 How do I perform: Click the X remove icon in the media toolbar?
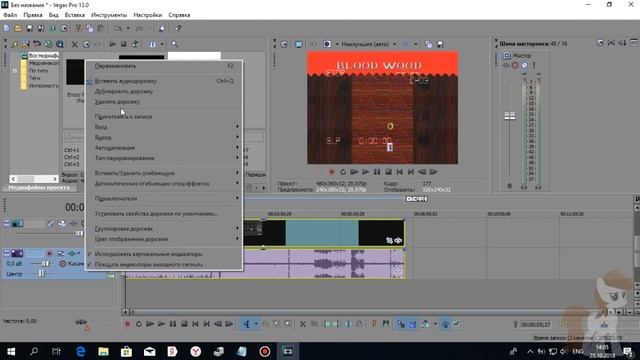pos(75,44)
